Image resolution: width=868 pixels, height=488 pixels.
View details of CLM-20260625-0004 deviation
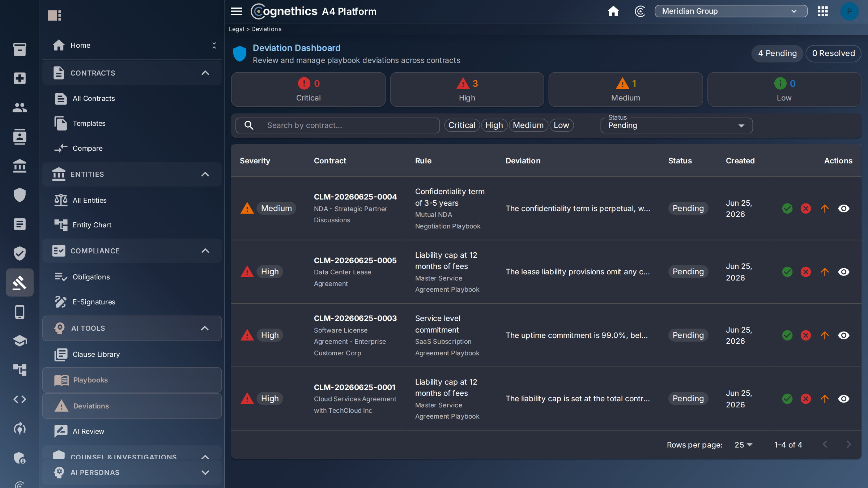click(844, 209)
